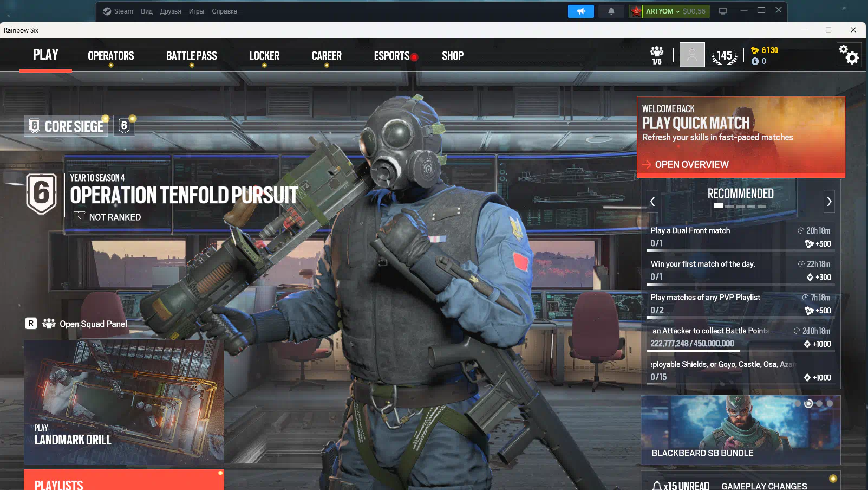868x490 pixels.
Task: Select the active banner carousel dot
Action: point(808,403)
